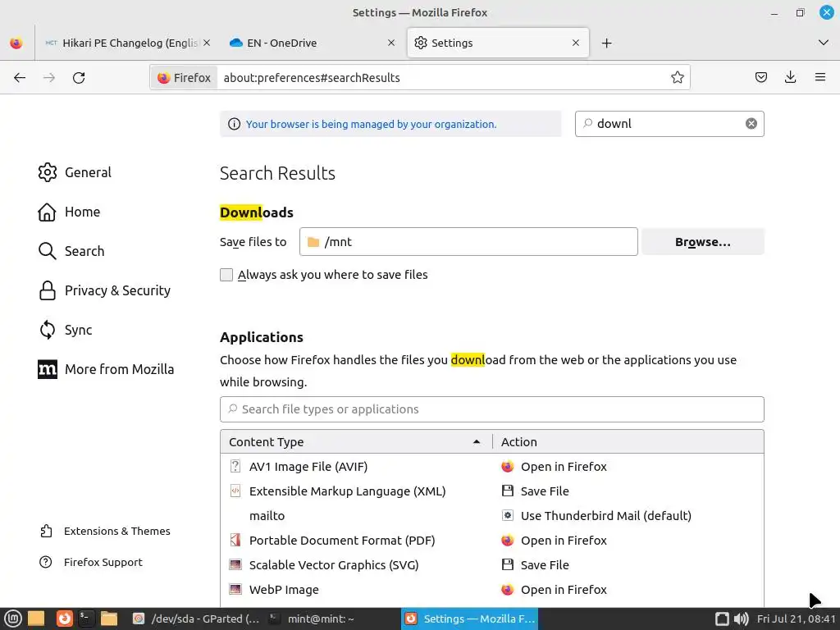Open the Firefox hamburger menu
The image size is (840, 630).
pyautogui.click(x=820, y=77)
